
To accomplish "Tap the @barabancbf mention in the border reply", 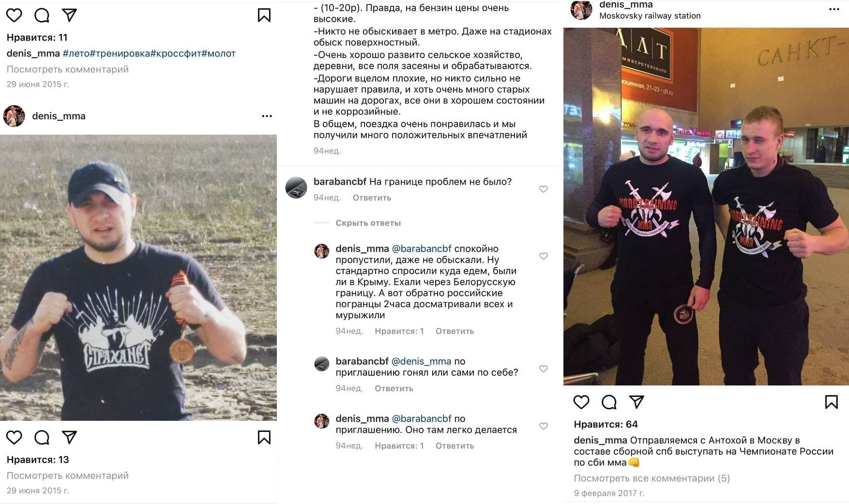I will point(422,249).
